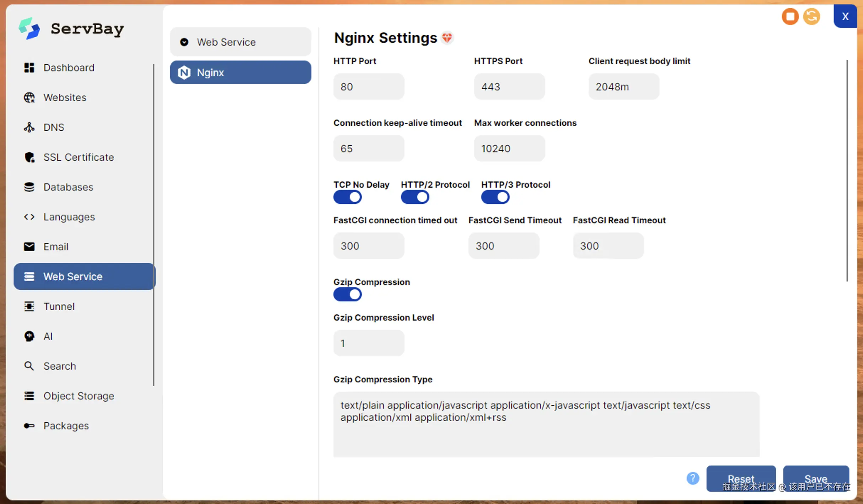Click the AI head icon in sidebar
The width and height of the screenshot is (863, 504).
(29, 336)
